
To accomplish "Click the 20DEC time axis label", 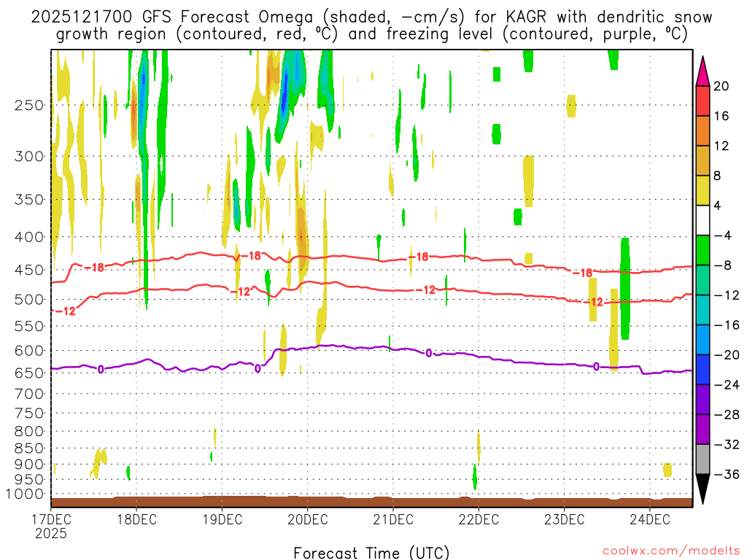I will coord(306,519).
